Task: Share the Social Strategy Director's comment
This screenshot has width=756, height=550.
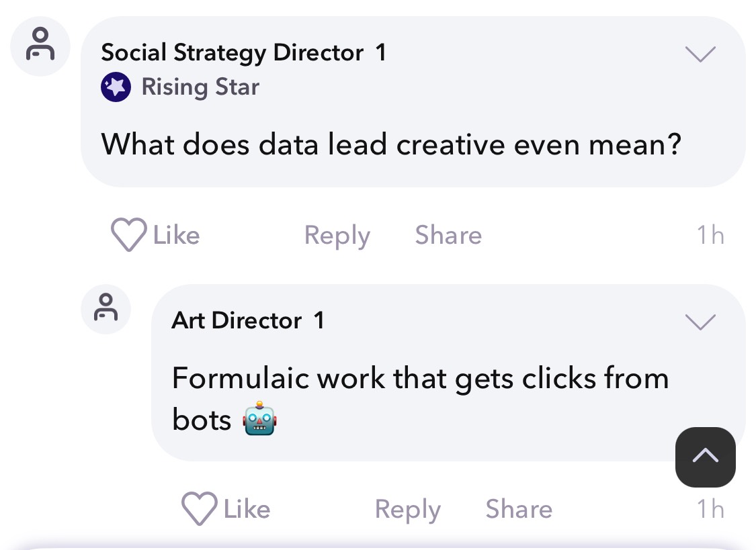Action: tap(448, 236)
